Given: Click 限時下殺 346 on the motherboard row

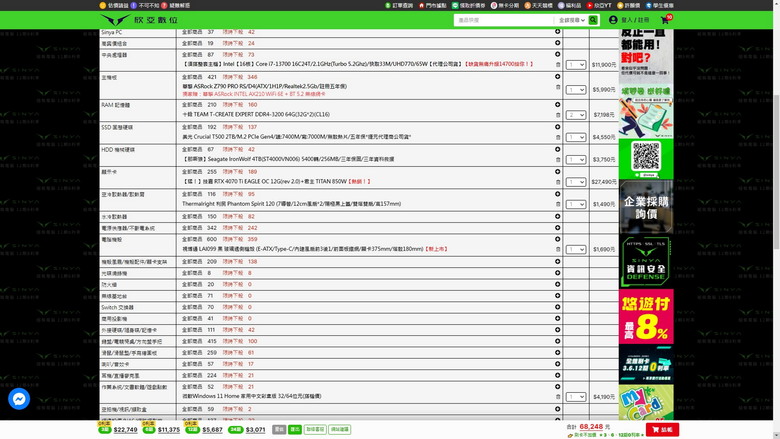Looking at the screenshot, I should (x=240, y=77).
